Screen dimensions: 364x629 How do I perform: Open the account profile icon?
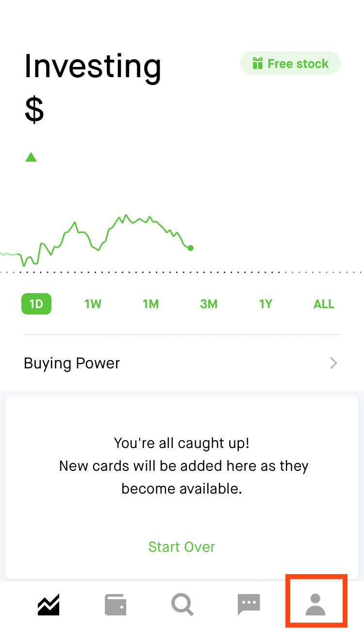[x=315, y=605]
